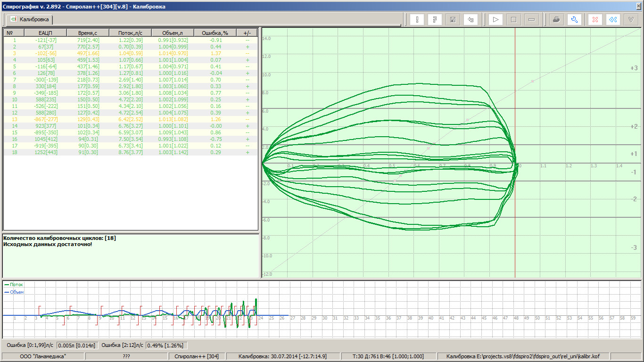Click the question mark toolbar icon
Screen dimensions: 644x362
coord(435,20)
